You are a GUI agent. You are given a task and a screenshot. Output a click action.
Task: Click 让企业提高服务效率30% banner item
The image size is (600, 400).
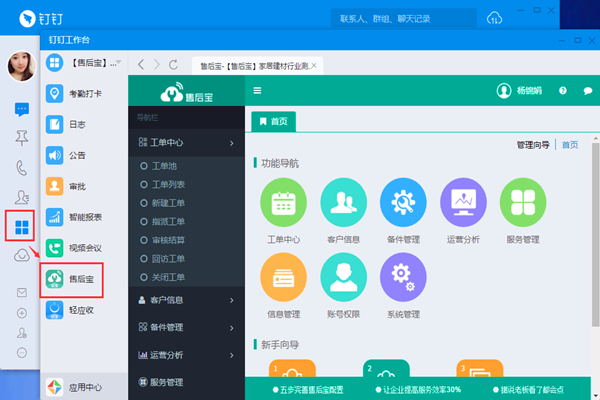click(418, 390)
